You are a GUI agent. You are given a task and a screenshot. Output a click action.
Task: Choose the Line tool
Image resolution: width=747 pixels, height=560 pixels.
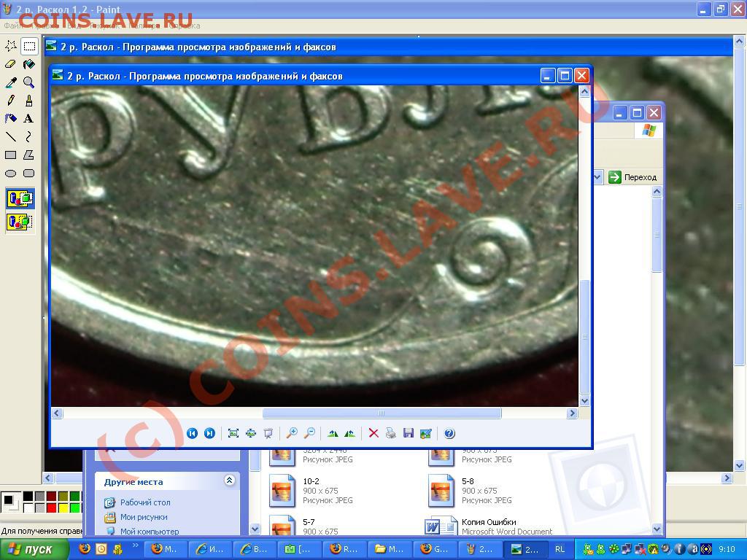pyautogui.click(x=10, y=136)
